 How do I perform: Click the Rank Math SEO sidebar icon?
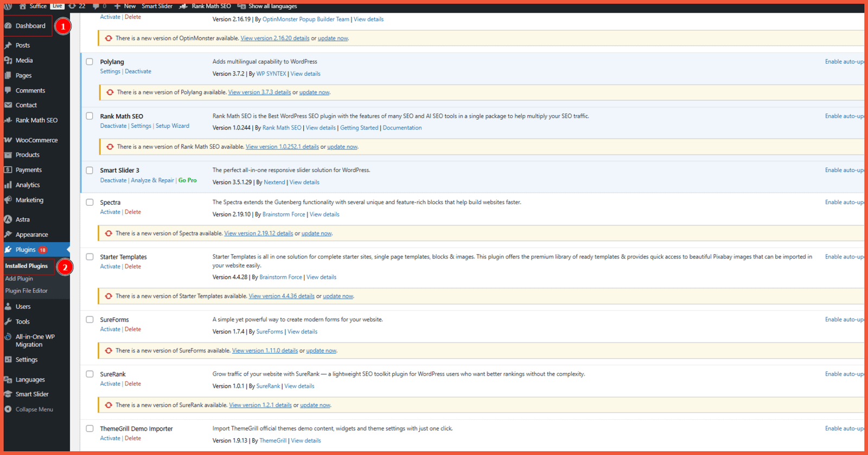[8, 120]
